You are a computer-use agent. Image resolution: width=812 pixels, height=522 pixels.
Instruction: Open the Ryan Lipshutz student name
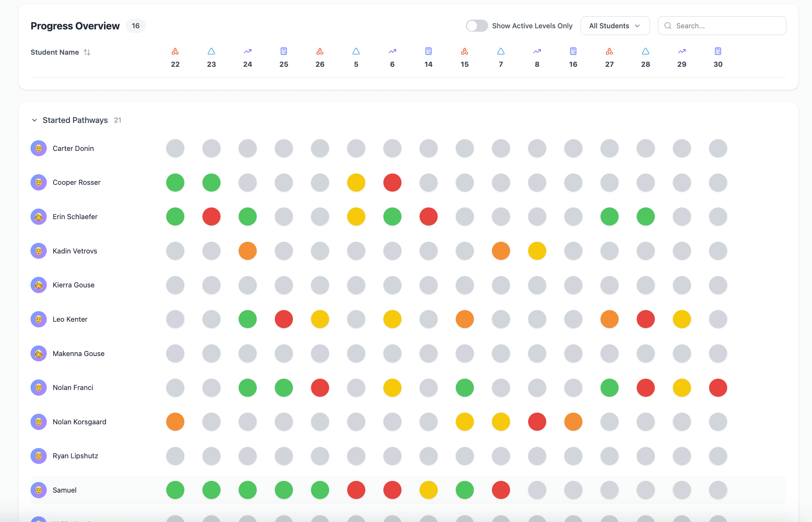[75, 456]
